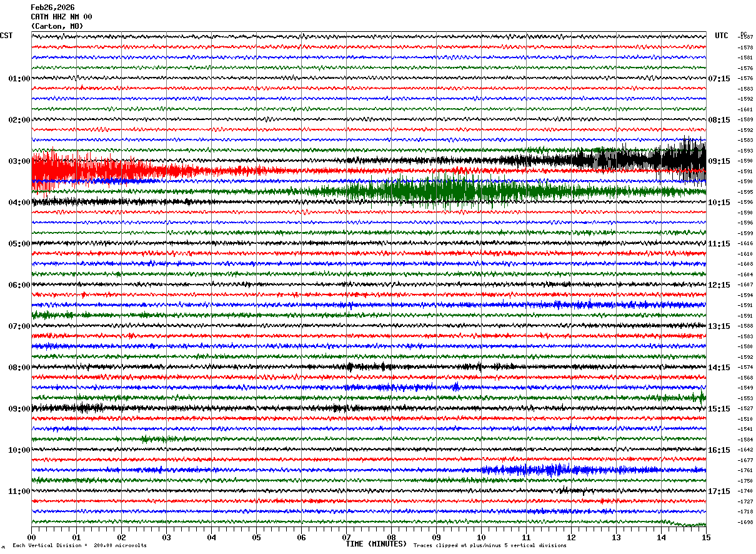Select the 05:00 CST row label
This screenshot has width=756, height=554.
pyautogui.click(x=19, y=244)
